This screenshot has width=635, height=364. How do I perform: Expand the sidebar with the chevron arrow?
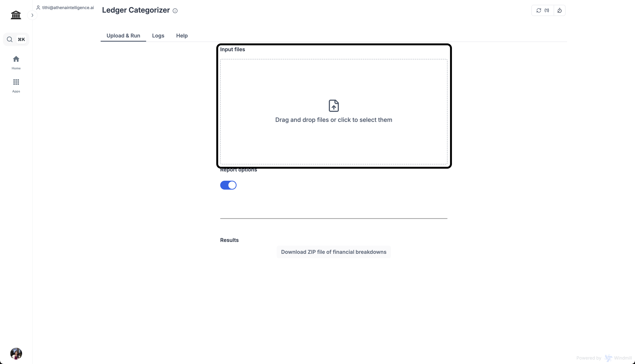32,15
